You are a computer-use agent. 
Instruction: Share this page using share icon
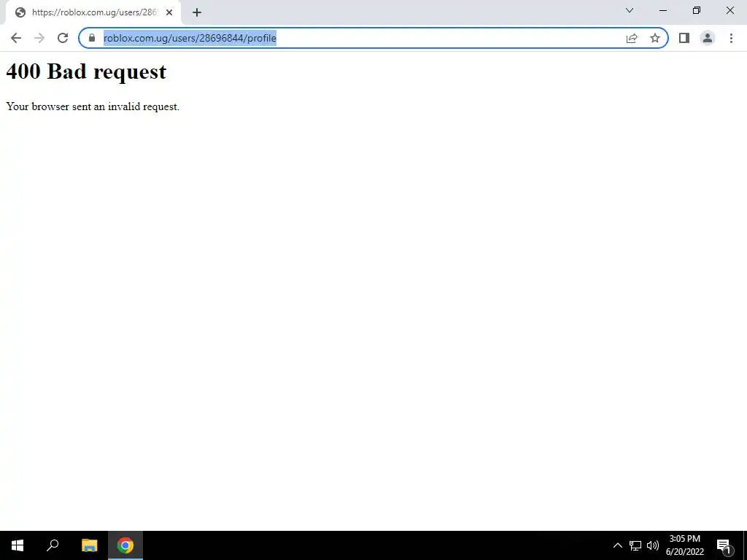click(632, 38)
